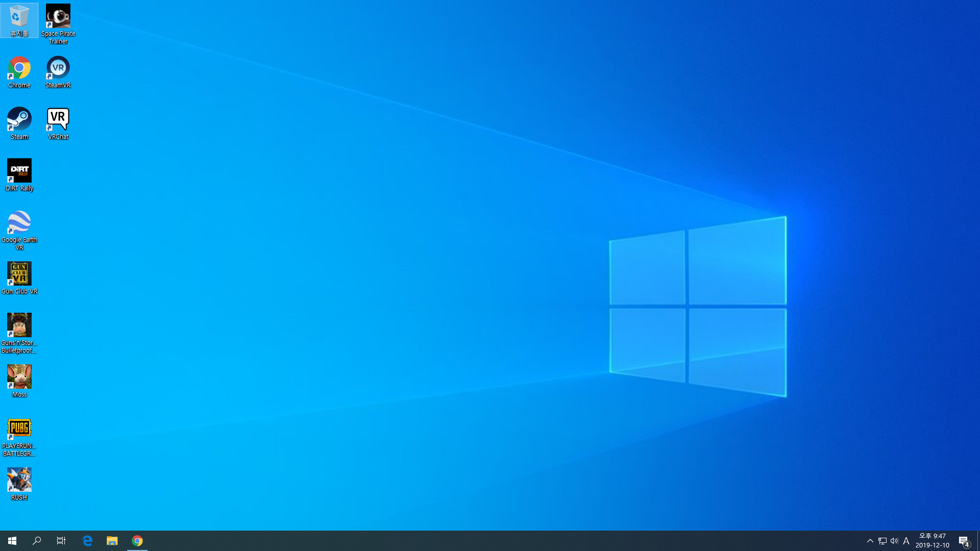Screen dimensions: 980x551
Task: Select the Moss game shortcut
Action: (x=19, y=378)
